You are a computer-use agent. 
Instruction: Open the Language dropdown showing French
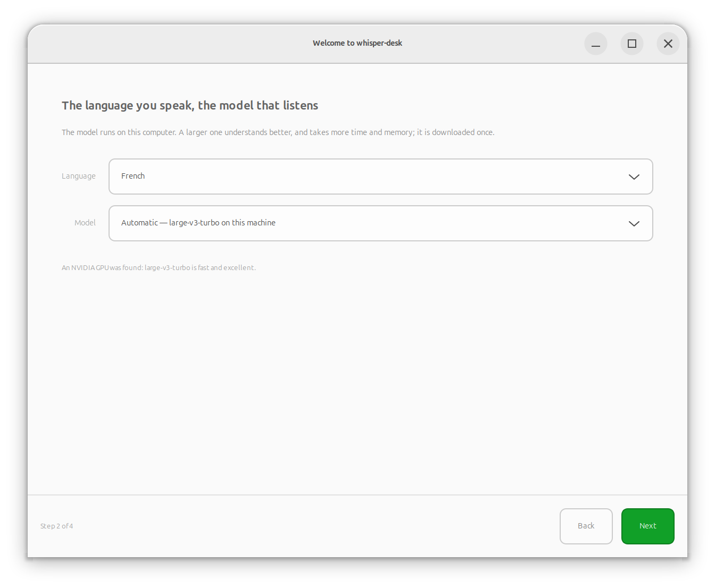tap(381, 177)
